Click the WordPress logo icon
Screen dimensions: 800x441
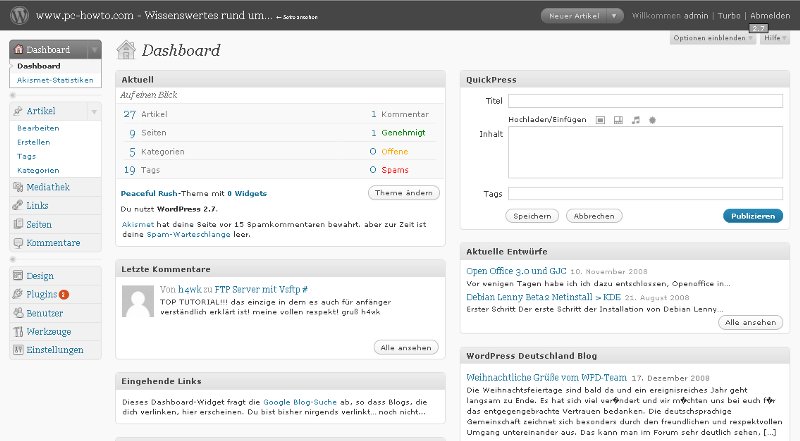tap(19, 15)
